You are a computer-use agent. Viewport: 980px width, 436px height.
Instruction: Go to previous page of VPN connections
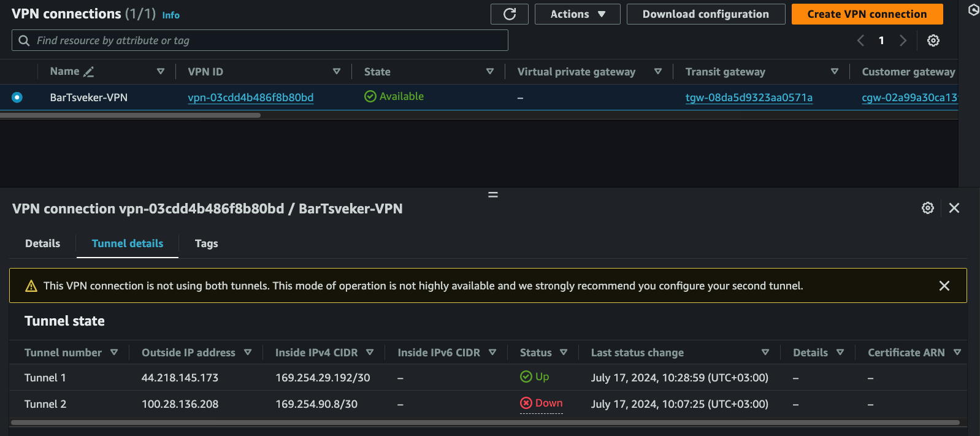(x=860, y=40)
